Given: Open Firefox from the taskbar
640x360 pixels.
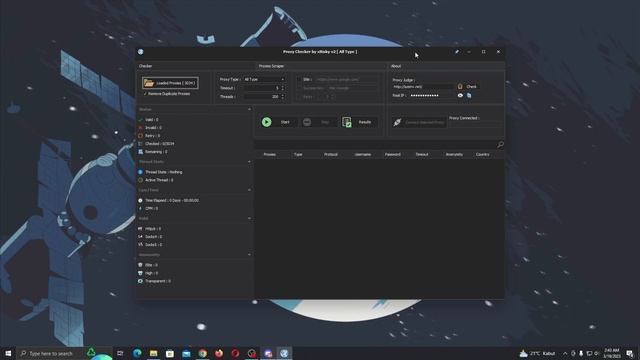Looking at the screenshot, I should (219, 353).
